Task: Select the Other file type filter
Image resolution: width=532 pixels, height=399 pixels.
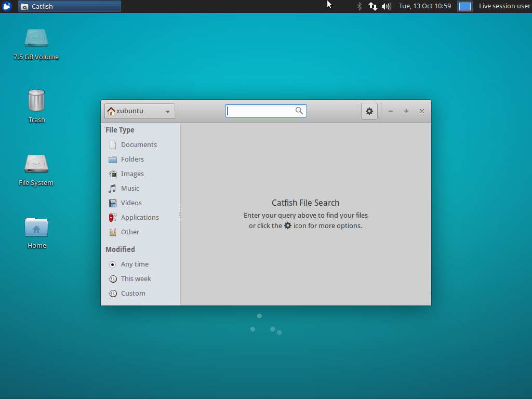Action: pyautogui.click(x=130, y=232)
